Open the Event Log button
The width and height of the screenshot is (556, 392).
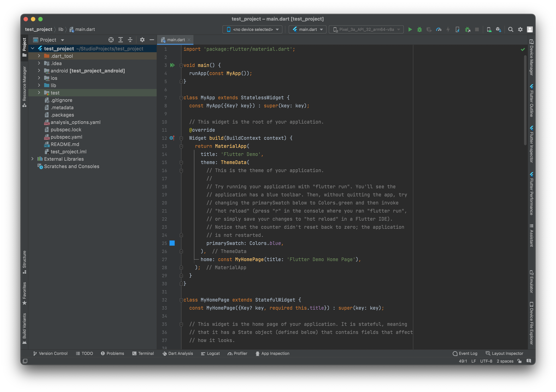(465, 354)
